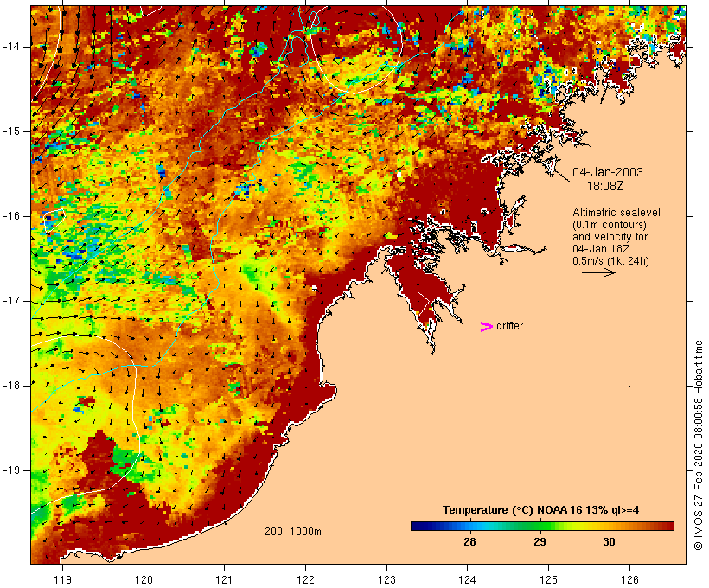Click the '28' colorbar tick label

pos(469,541)
